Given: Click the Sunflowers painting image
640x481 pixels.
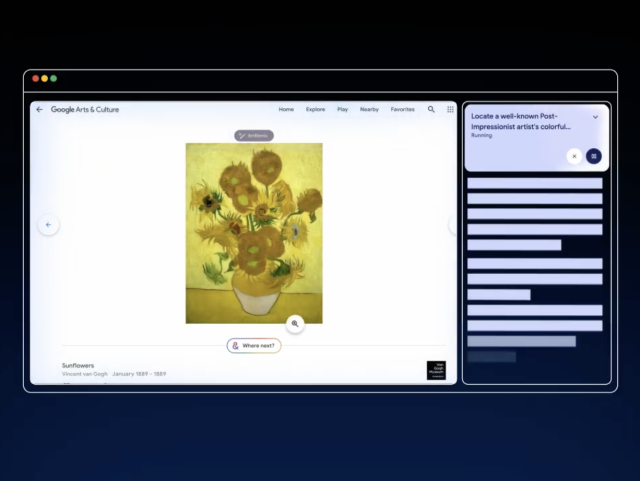Looking at the screenshot, I should [x=254, y=233].
